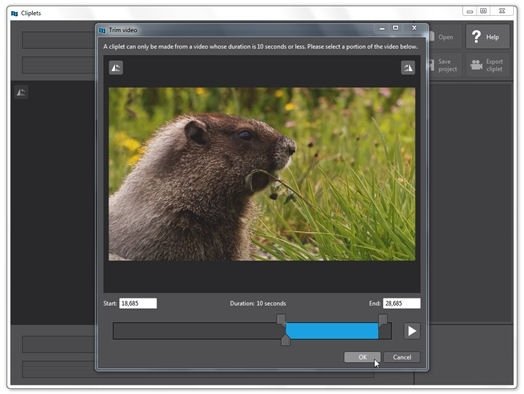Image resolution: width=524 pixels, height=394 pixels.
Task: Close the Trim video dialog
Action: (414, 28)
